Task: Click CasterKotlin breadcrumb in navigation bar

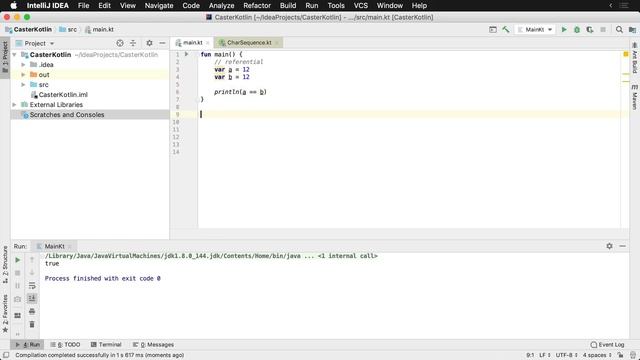Action: (x=33, y=29)
